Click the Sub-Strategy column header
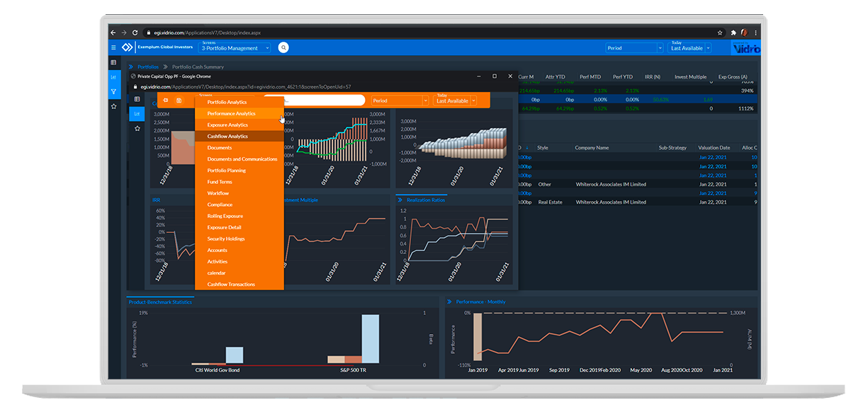The width and height of the screenshot is (868, 407). pyautogui.click(x=672, y=148)
